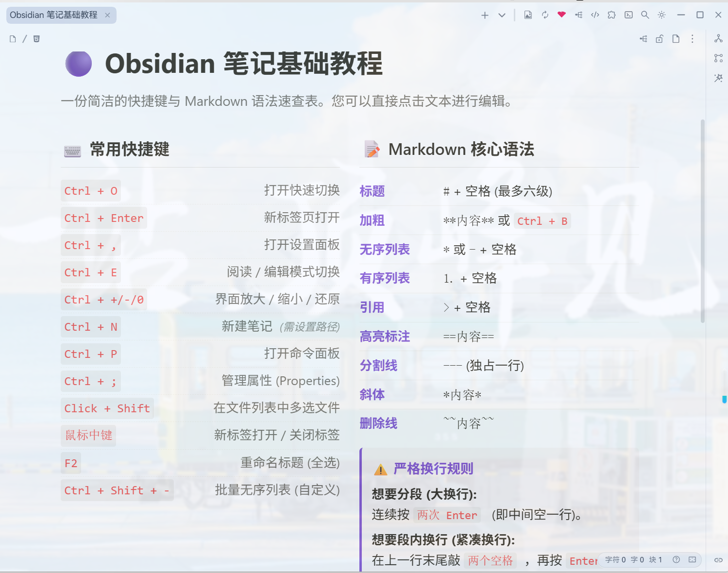Viewport: 728px width, 573px height.
Task: Click the Ctrl + , shortcut chip
Action: click(91, 245)
